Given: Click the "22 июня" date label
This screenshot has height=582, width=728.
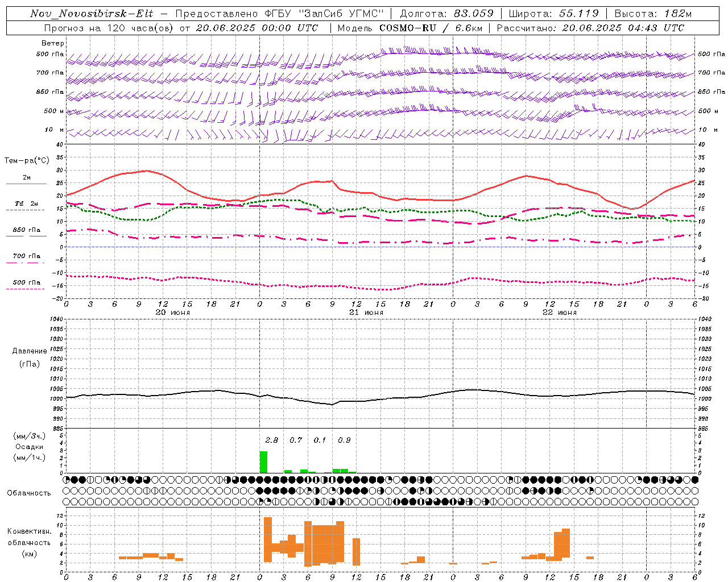Looking at the screenshot, I should coord(560,313).
